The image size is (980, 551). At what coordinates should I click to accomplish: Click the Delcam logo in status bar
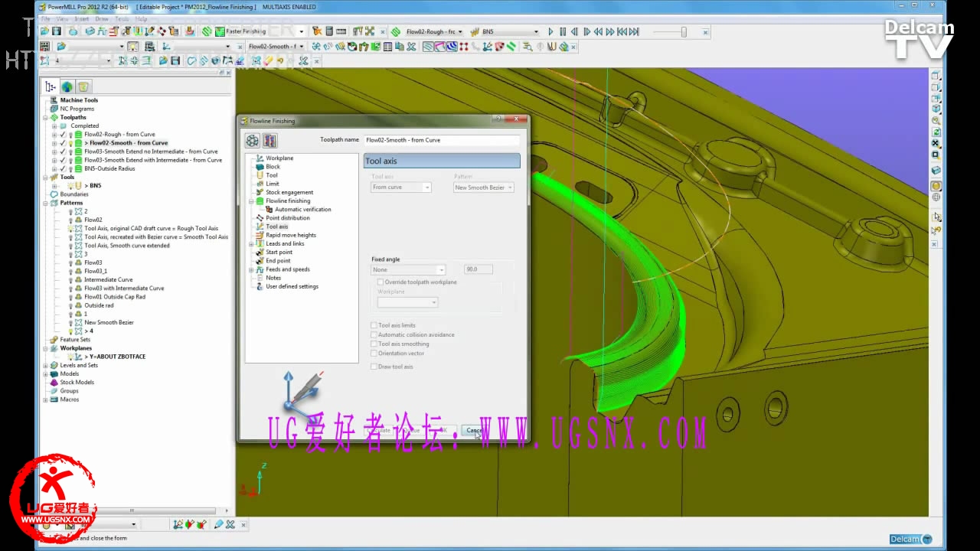911,539
